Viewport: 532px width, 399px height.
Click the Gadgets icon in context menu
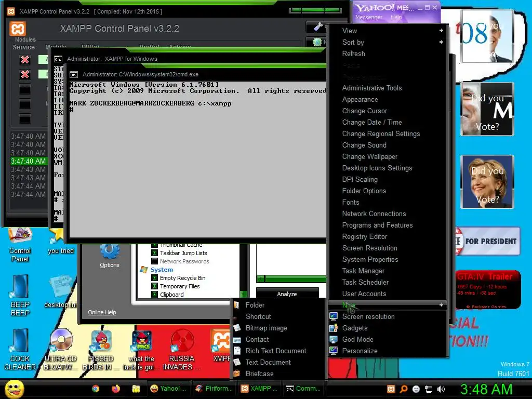tap(334, 328)
